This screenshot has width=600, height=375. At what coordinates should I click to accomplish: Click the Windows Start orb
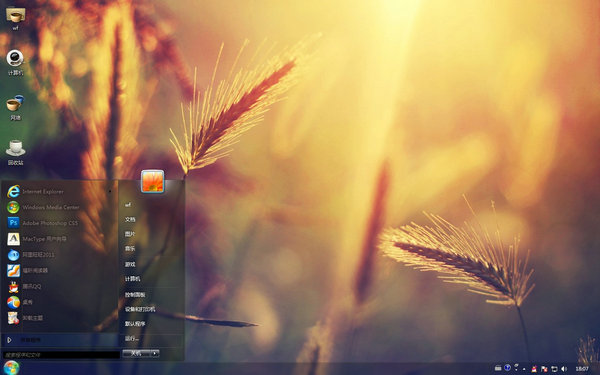point(11,368)
